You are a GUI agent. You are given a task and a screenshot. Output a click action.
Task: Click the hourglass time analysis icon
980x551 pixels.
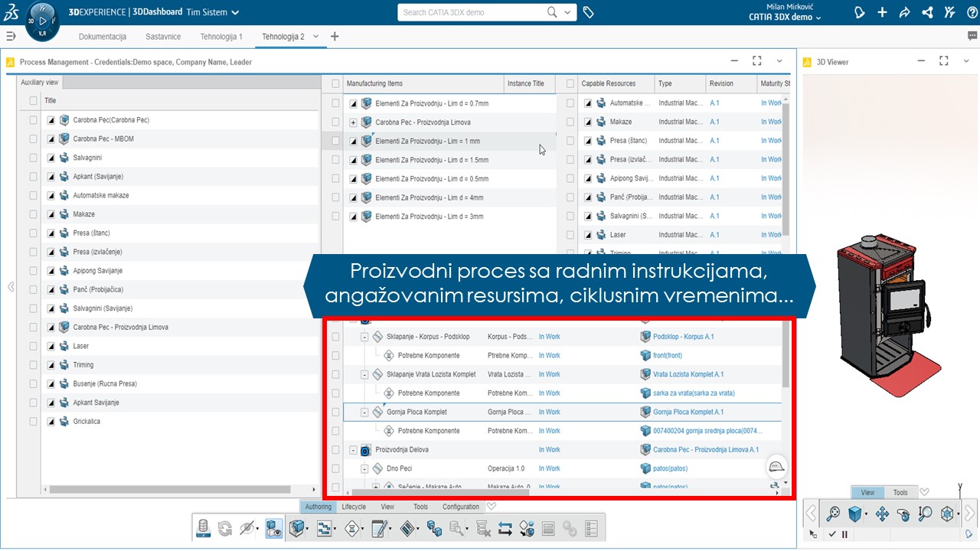click(351, 528)
